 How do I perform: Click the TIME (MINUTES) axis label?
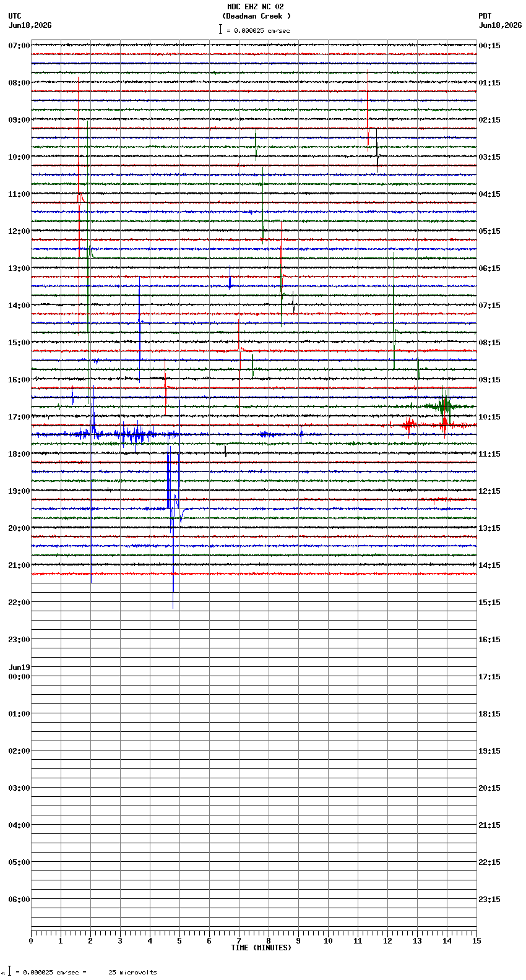point(261,948)
